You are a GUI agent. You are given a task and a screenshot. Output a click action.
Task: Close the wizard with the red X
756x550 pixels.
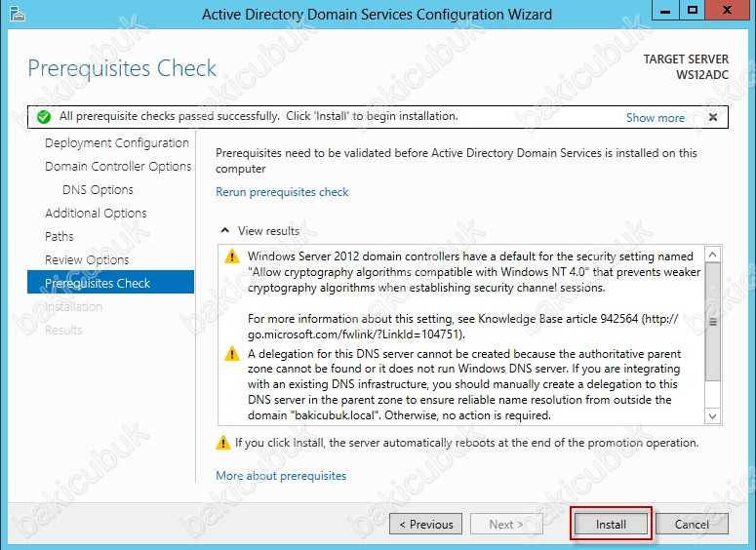tap(727, 10)
